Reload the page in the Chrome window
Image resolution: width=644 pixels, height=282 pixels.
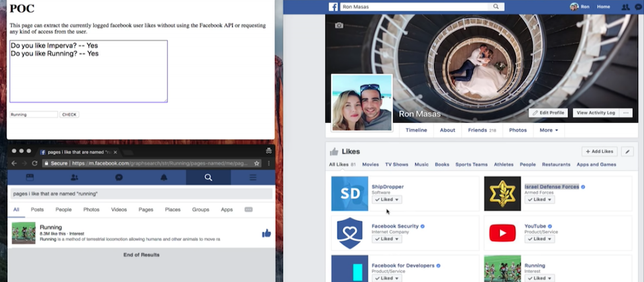(x=34, y=163)
